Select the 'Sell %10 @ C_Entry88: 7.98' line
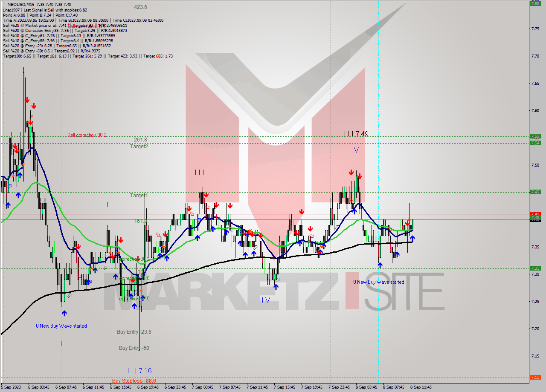Viewport: 546px width, 392px height. (x=58, y=40)
